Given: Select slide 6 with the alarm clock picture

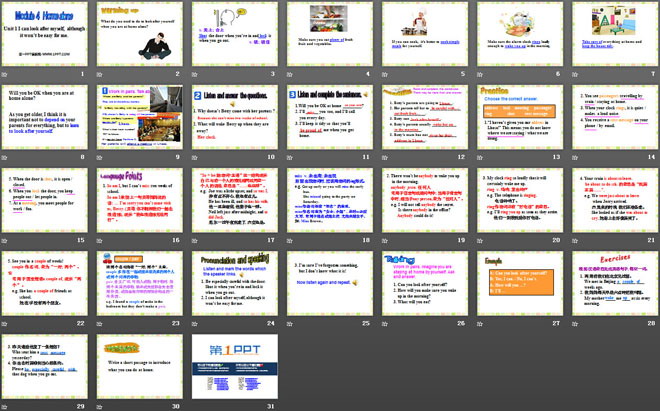Looking at the screenshot, I should tap(520, 34).
